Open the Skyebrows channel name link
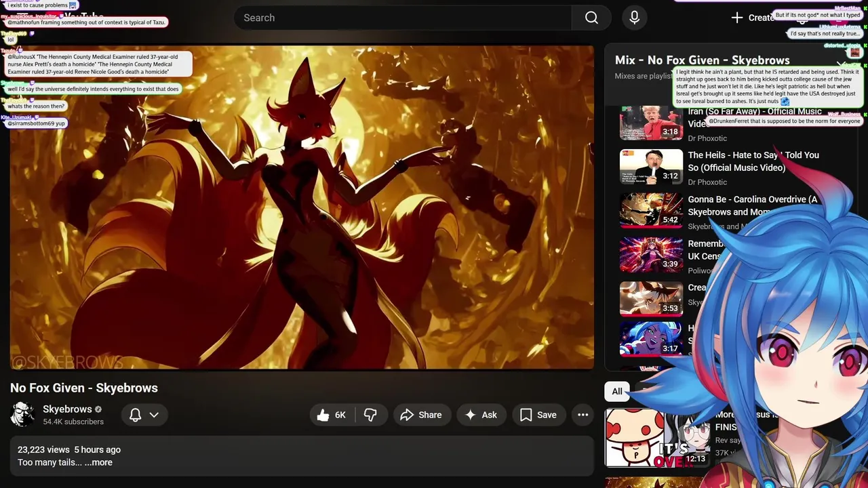 (67, 409)
